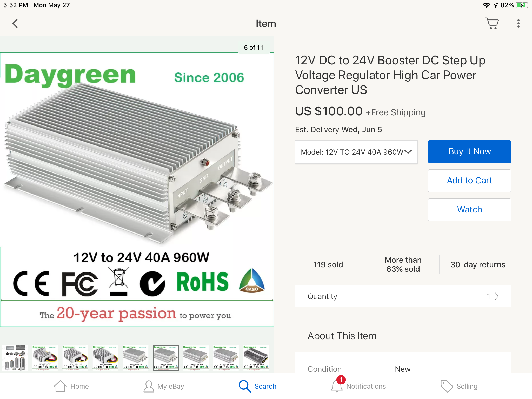Open the three-dot more options menu
This screenshot has height=399, width=532.
[518, 23]
